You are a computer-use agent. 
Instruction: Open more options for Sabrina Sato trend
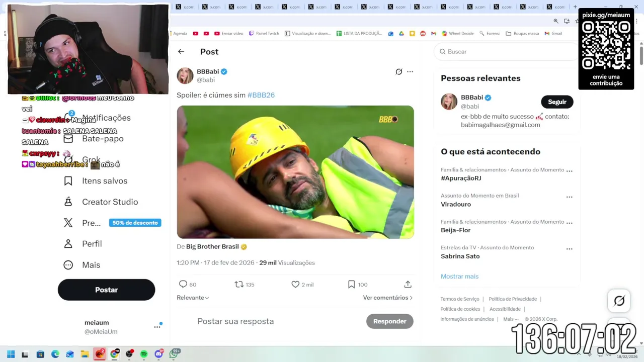(x=569, y=248)
